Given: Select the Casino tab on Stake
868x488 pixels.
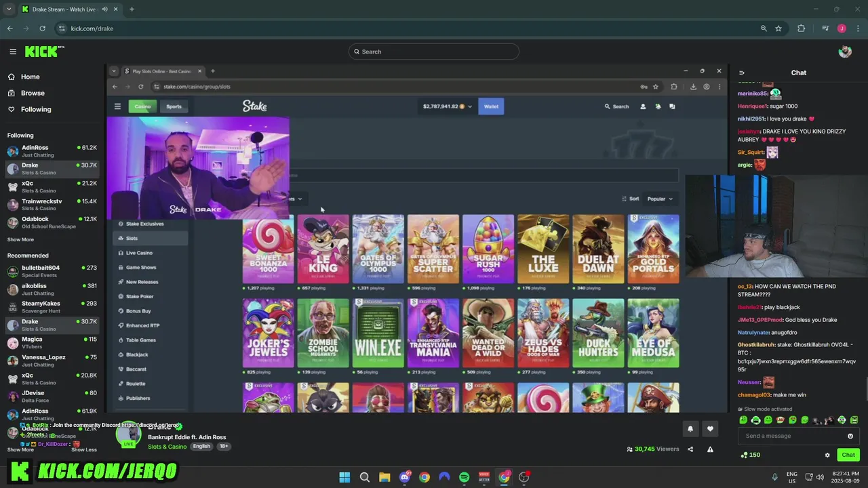Looking at the screenshot, I should 142,106.
